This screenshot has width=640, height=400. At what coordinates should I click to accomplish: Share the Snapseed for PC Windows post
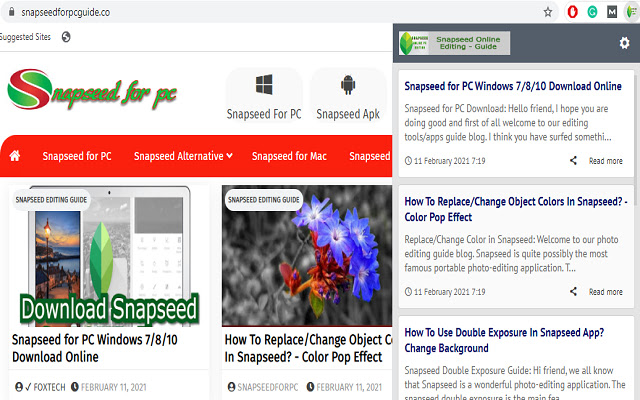click(573, 160)
